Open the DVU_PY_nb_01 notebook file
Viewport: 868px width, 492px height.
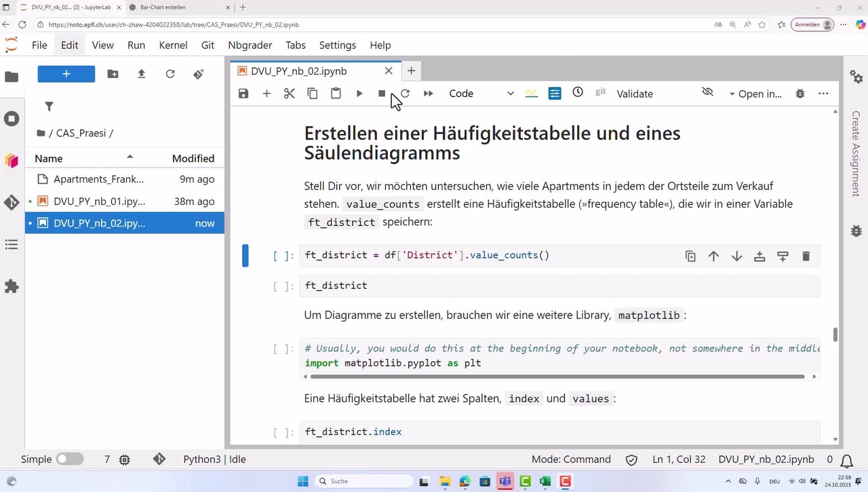pos(99,202)
